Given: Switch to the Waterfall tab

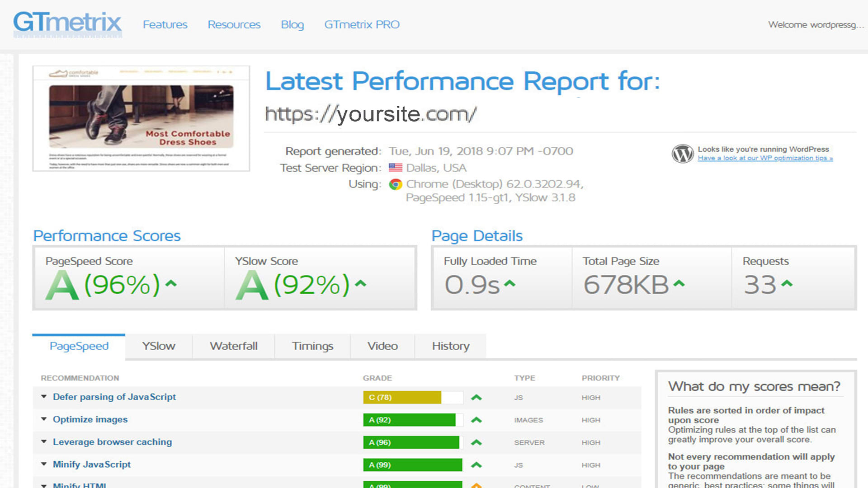Looking at the screenshot, I should coord(233,346).
